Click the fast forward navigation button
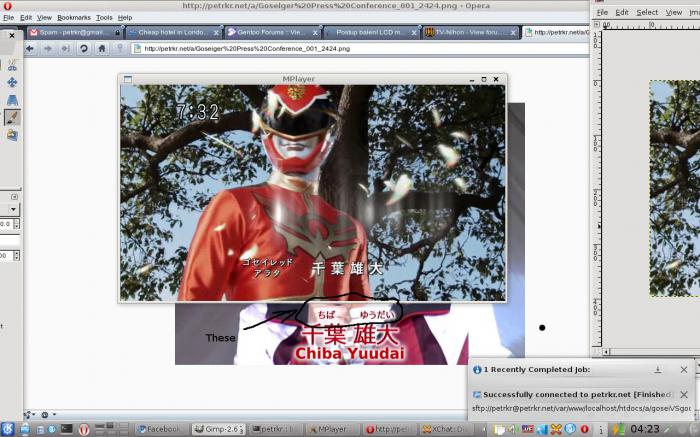Image resolution: width=700 pixels, height=437 pixels. tap(65, 49)
